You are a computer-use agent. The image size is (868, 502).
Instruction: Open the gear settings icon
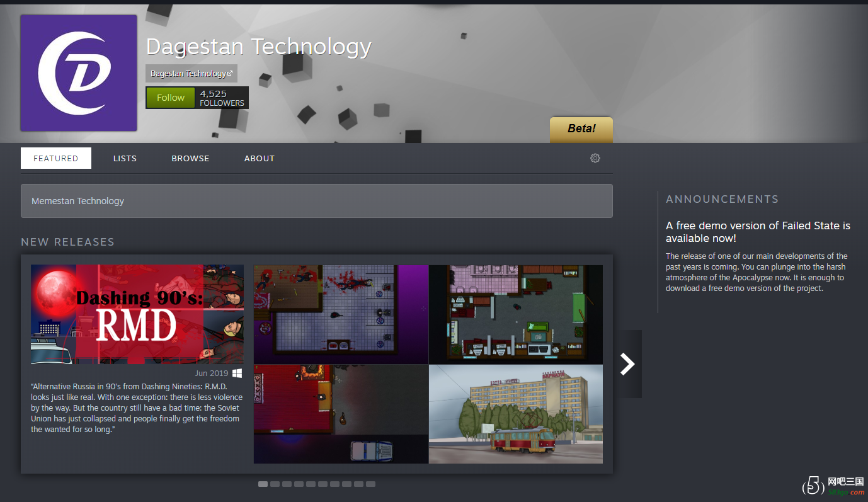[x=595, y=158]
